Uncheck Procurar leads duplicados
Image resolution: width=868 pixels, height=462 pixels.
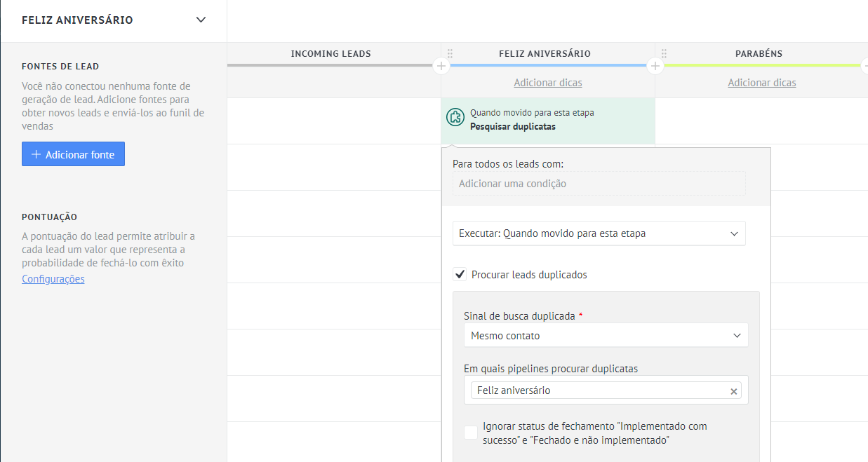click(x=460, y=275)
